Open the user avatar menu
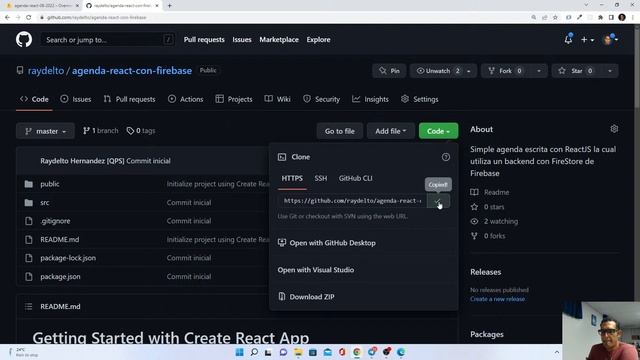 click(611, 40)
